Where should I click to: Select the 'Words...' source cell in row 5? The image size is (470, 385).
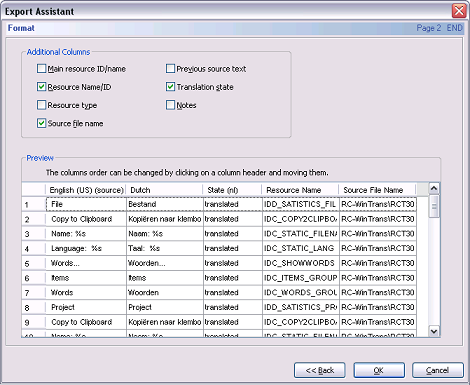[86, 263]
